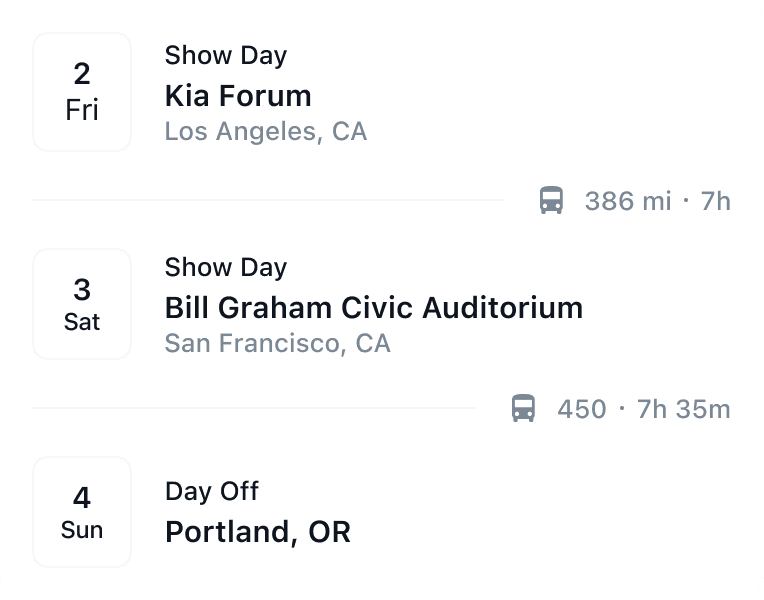The image size is (764, 600).
Task: Click the "Fri" weekday text
Action: (x=82, y=110)
